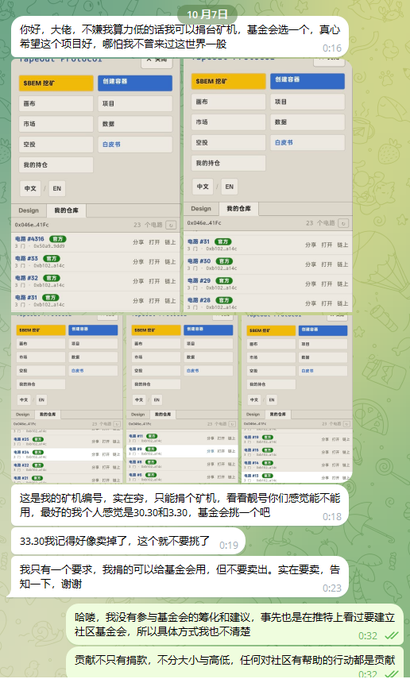Select the message starting 这是我的矿机编号
This screenshot has height=679, width=410.
click(180, 505)
